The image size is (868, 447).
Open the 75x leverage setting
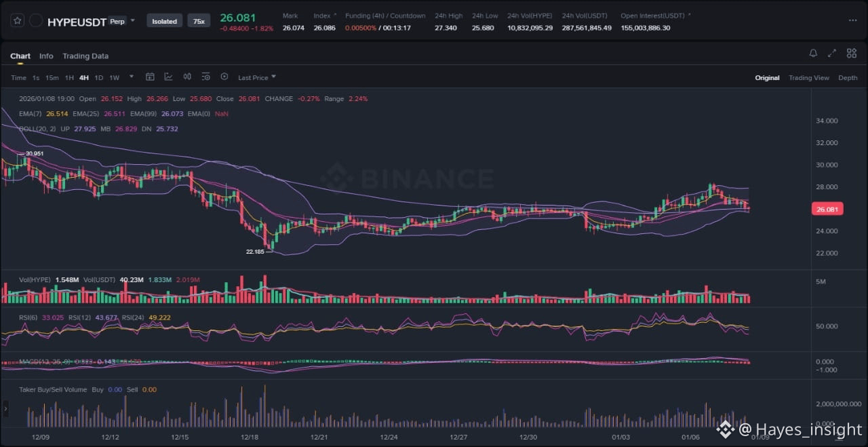(x=199, y=21)
